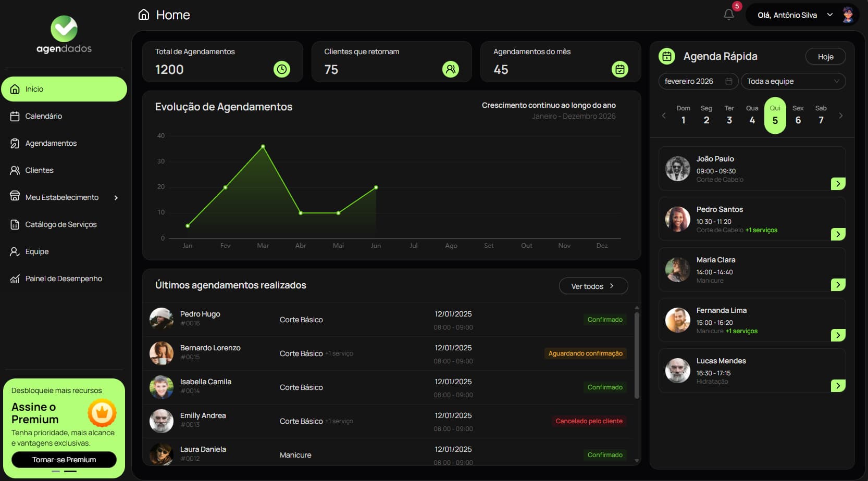The width and height of the screenshot is (868, 481).
Task: Select day 3 in the Agenda Rápida calendar
Action: [x=729, y=119]
